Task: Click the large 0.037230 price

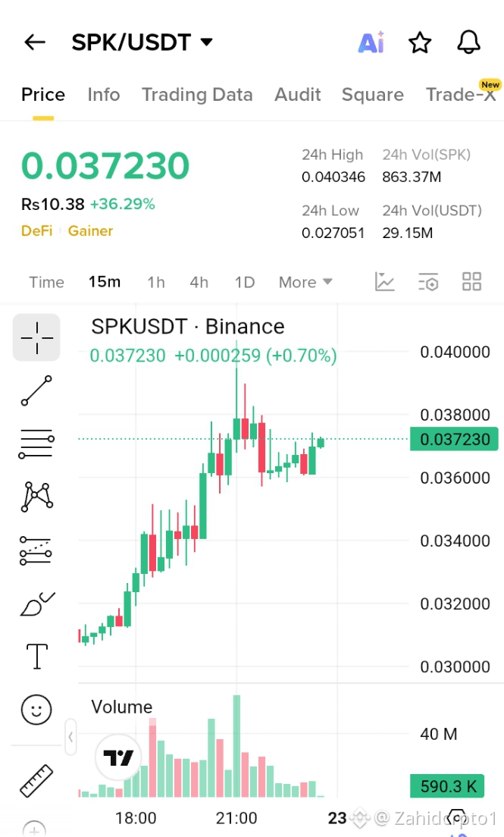Action: [105, 165]
